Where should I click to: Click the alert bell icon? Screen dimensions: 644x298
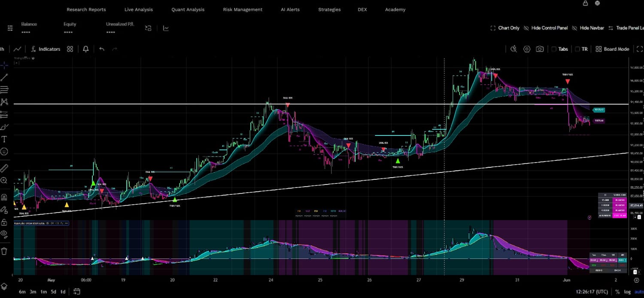click(x=86, y=49)
